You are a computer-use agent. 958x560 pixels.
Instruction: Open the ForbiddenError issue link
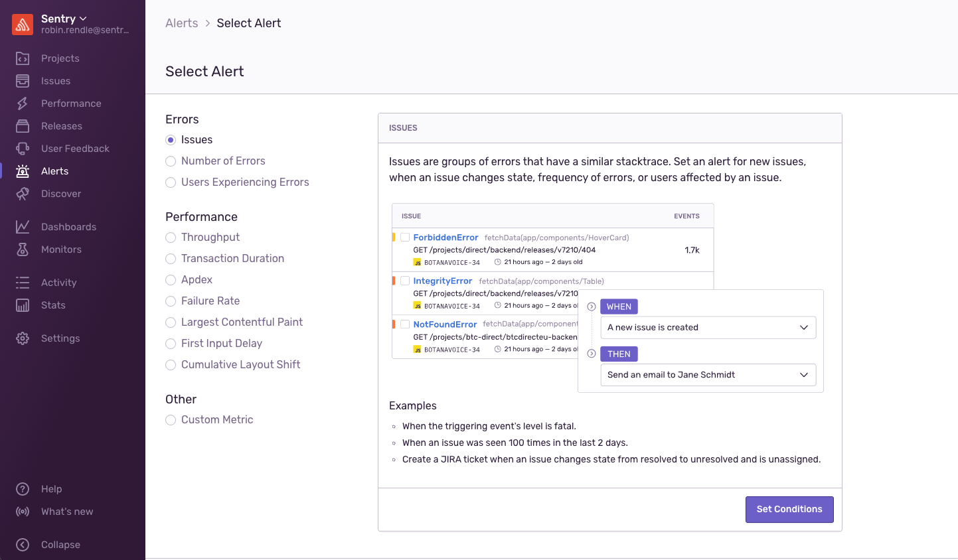coord(445,238)
